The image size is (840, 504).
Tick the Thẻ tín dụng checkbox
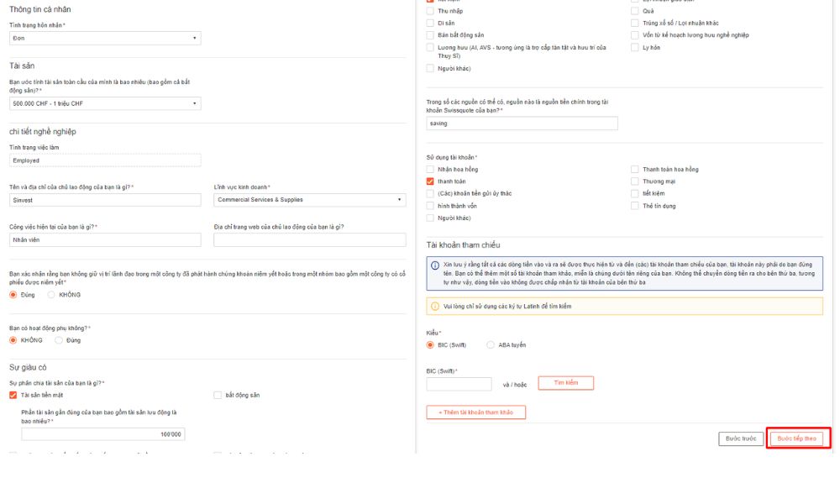coord(635,205)
